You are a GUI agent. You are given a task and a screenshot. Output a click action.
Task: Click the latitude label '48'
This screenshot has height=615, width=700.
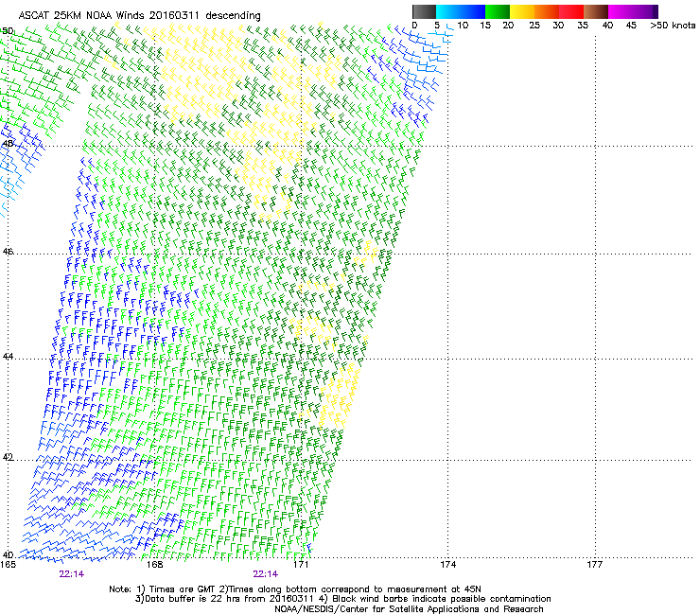(x=8, y=144)
